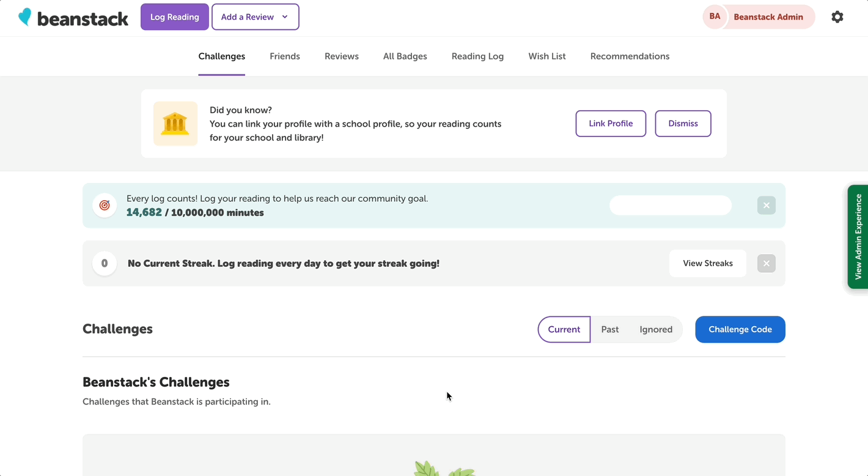This screenshot has width=868, height=476.
Task: Open the All Badges tab
Action: [405, 56]
